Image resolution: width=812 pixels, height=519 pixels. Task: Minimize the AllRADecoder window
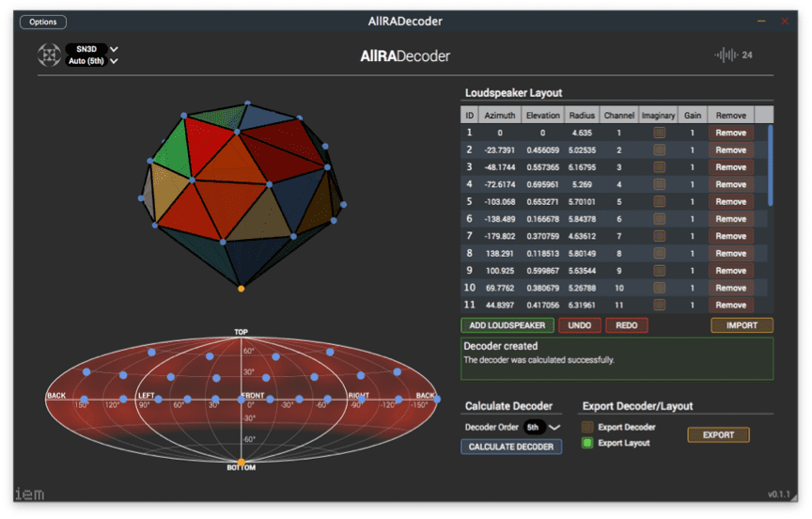[761, 22]
